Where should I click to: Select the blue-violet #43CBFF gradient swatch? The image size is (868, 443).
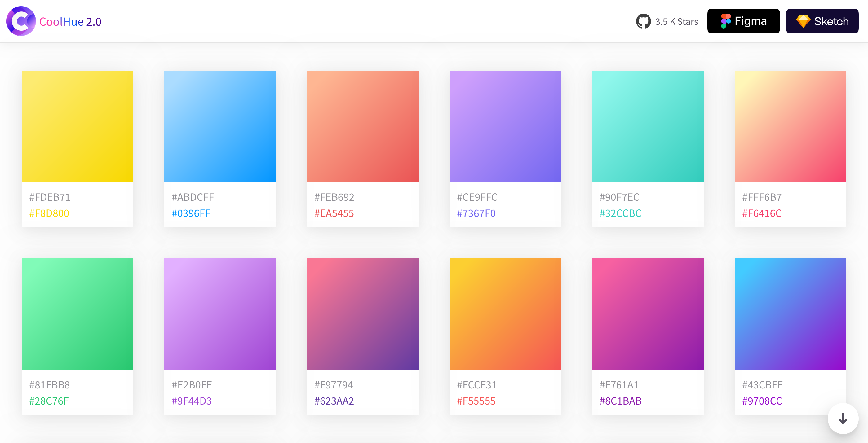790,314
